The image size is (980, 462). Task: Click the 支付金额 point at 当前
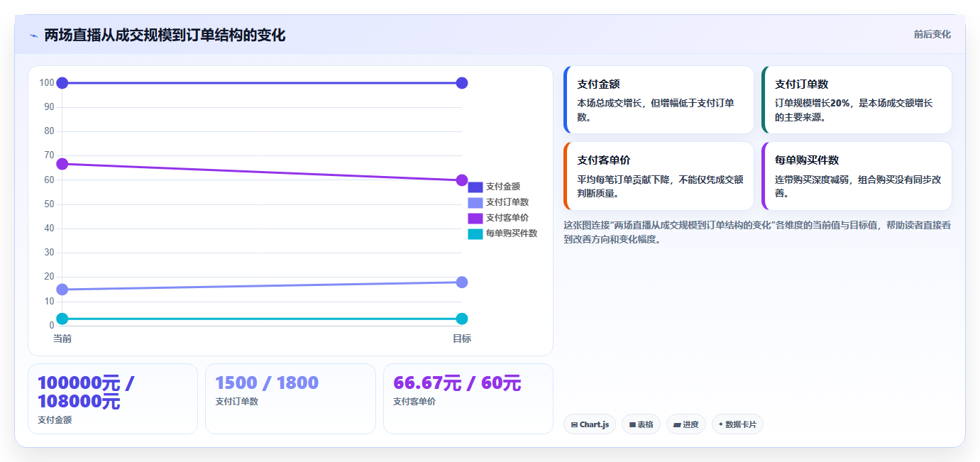click(x=62, y=83)
